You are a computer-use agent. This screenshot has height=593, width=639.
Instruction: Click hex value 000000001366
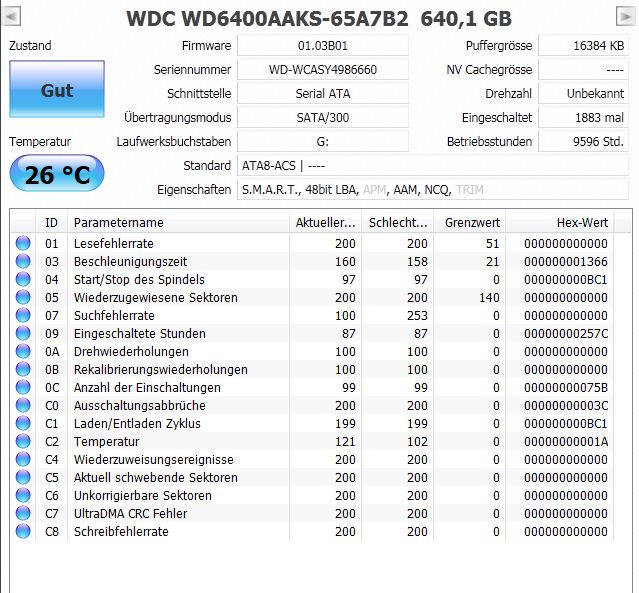(566, 261)
